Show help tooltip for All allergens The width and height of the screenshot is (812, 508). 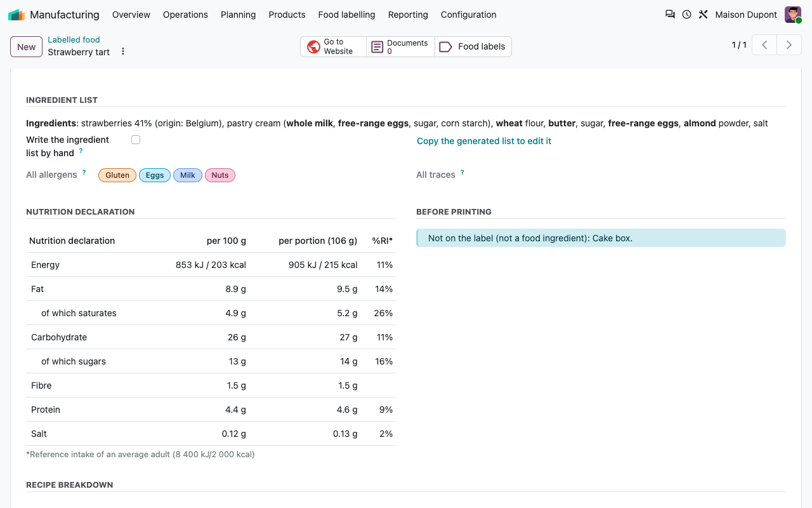(x=84, y=172)
